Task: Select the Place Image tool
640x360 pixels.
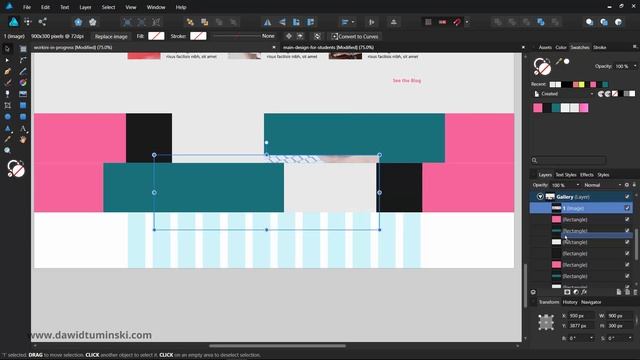Action: click(23, 94)
